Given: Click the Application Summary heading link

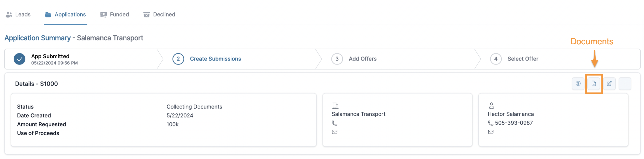Looking at the screenshot, I should [37, 38].
